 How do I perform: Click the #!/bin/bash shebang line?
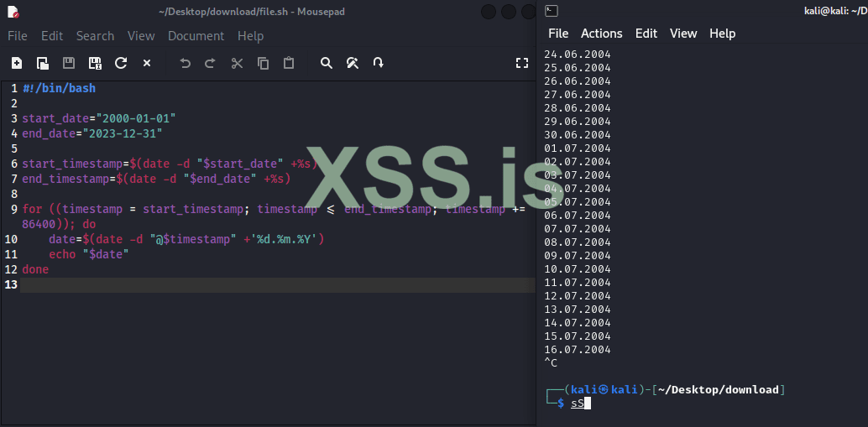[60, 88]
